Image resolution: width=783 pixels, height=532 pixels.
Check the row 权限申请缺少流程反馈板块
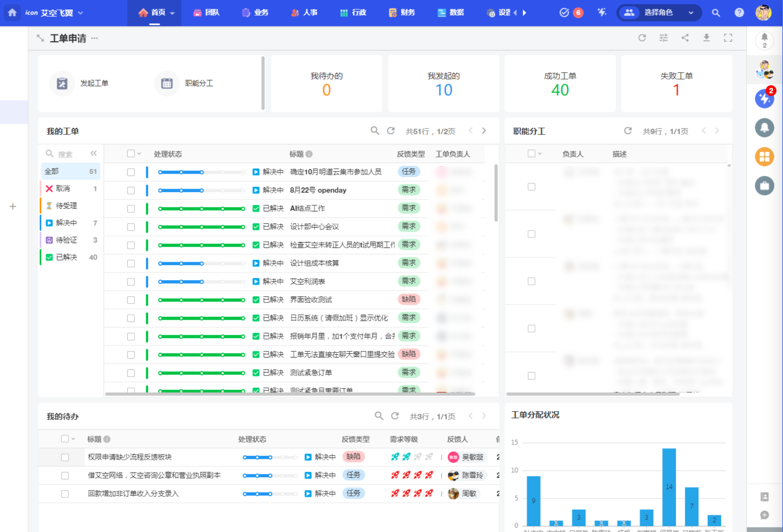point(65,457)
